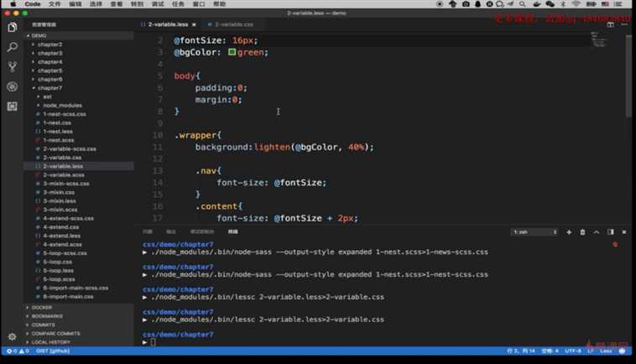Screen dimensions: 636x364
Task: Open the Explorer view in activity bar
Action: tap(13, 27)
